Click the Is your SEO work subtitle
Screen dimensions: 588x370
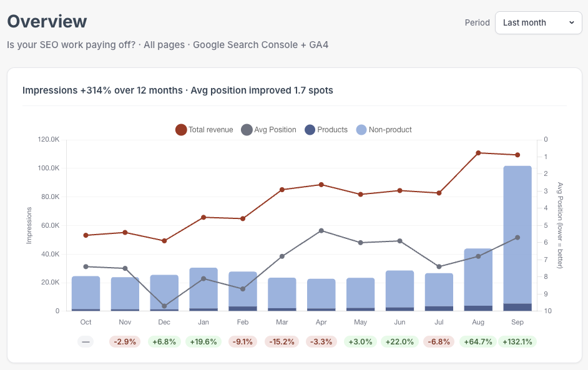tap(168, 44)
